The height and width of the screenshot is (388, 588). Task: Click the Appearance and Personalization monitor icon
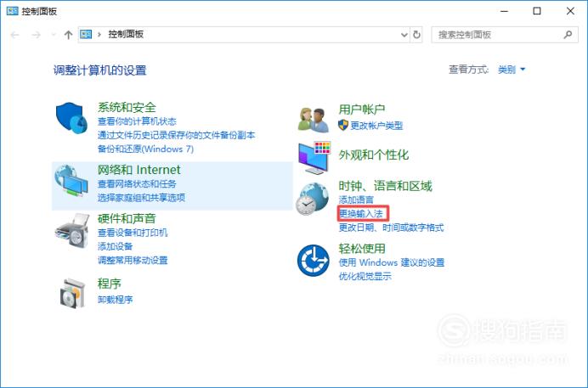click(x=314, y=158)
